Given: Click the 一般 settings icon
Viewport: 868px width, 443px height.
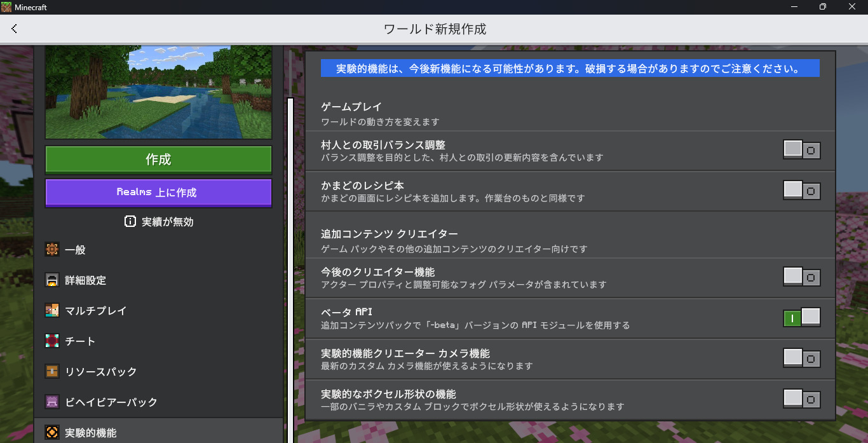Looking at the screenshot, I should tap(52, 250).
